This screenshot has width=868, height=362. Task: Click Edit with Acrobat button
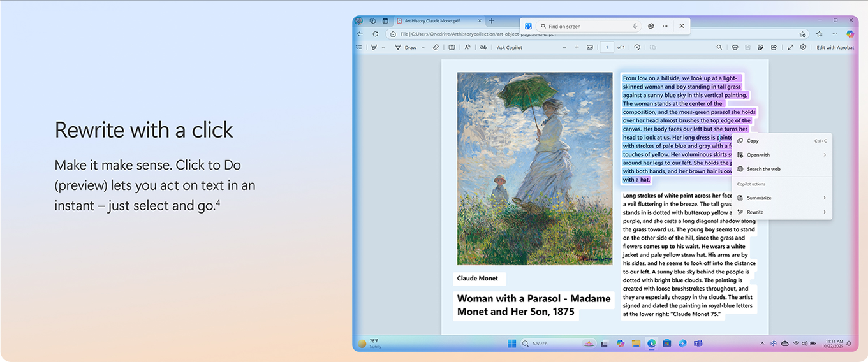(835, 47)
